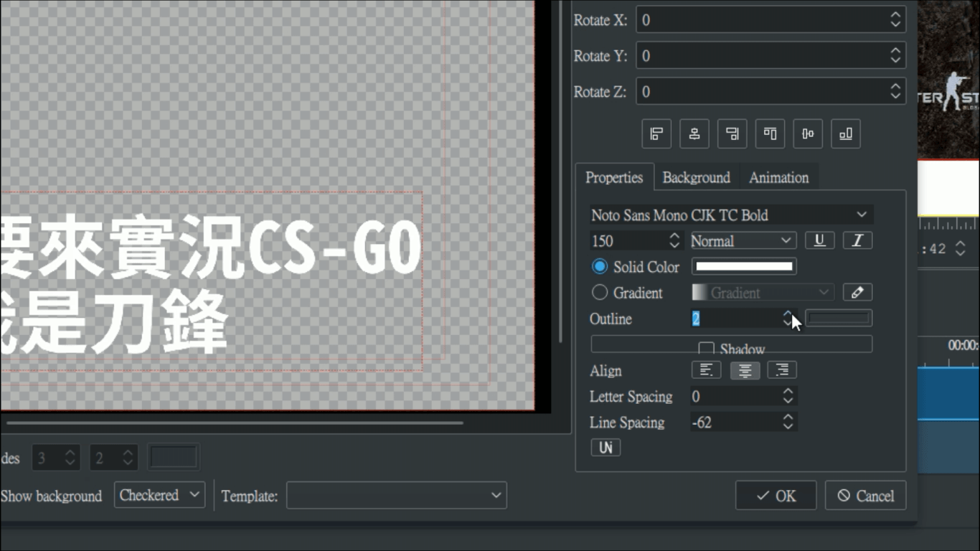Center the item horizontally using the align icon
The height and width of the screenshot is (551, 980).
click(x=694, y=134)
